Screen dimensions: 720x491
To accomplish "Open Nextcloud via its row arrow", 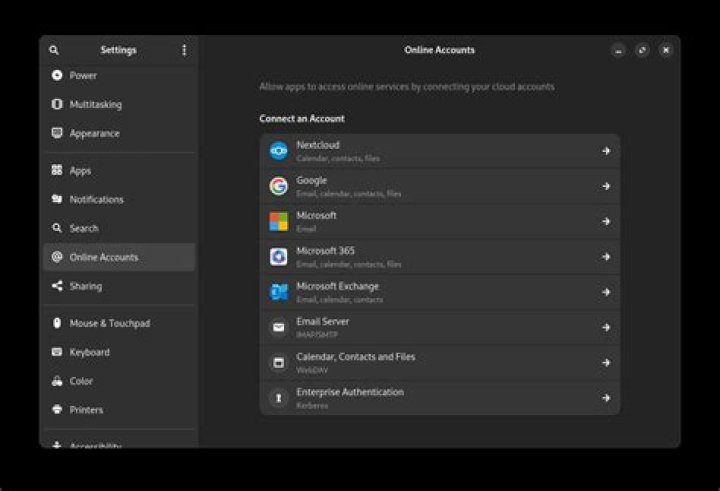I will point(606,151).
